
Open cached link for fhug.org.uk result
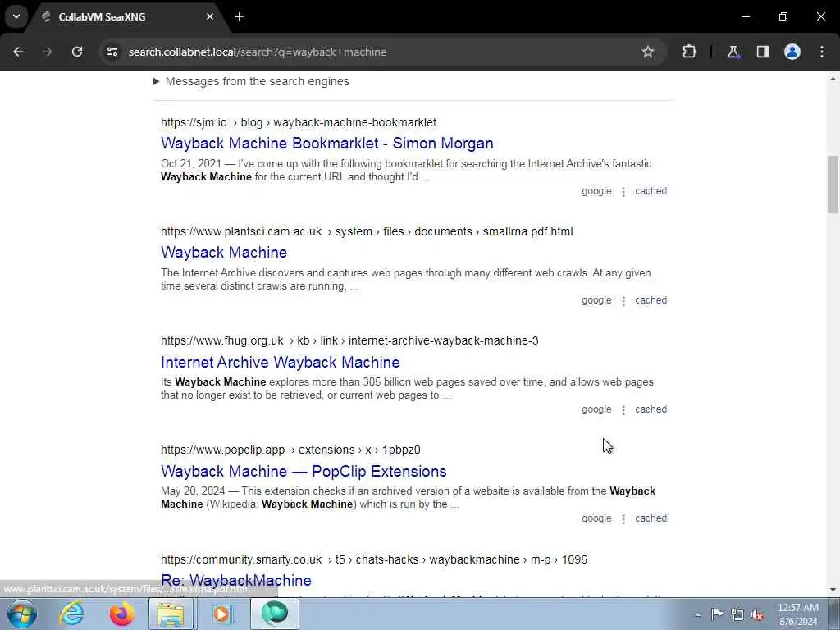[651, 409]
